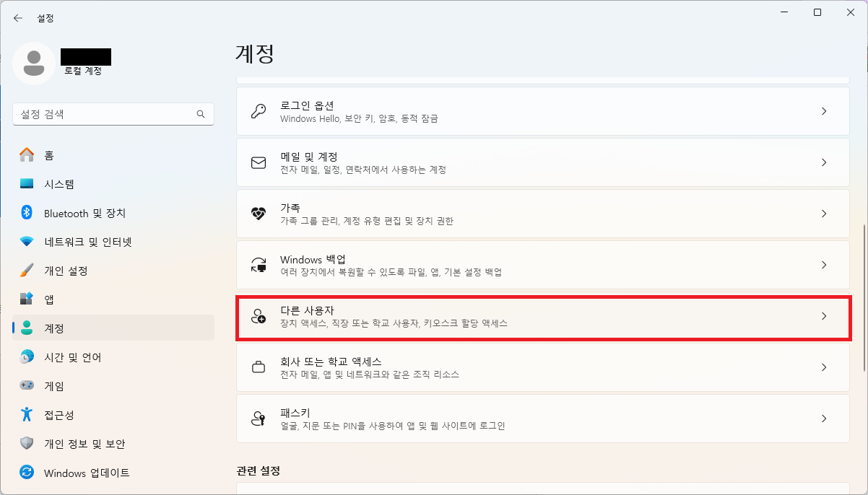Select the heart icon on the 가족 card
The width and height of the screenshot is (868, 495).
(x=258, y=213)
